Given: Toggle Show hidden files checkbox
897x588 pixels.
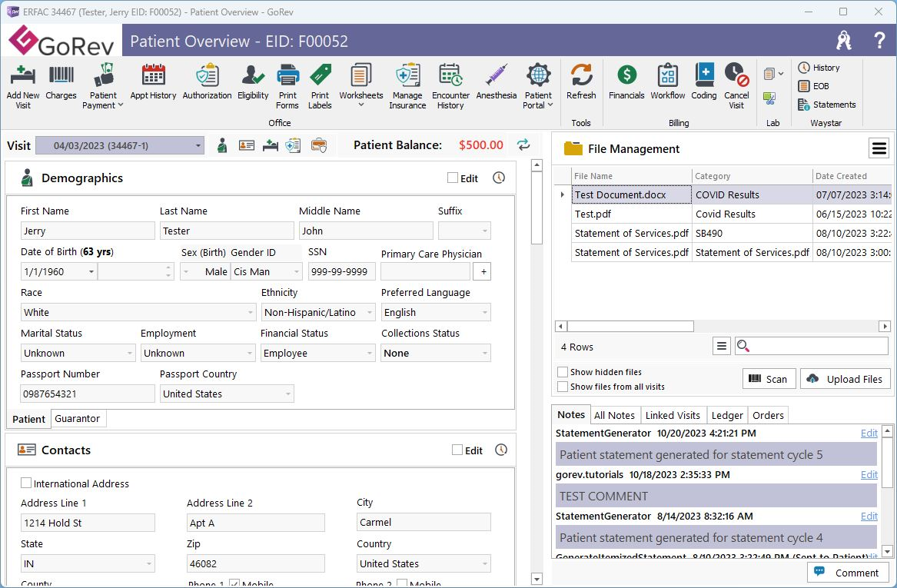Looking at the screenshot, I should pos(563,372).
